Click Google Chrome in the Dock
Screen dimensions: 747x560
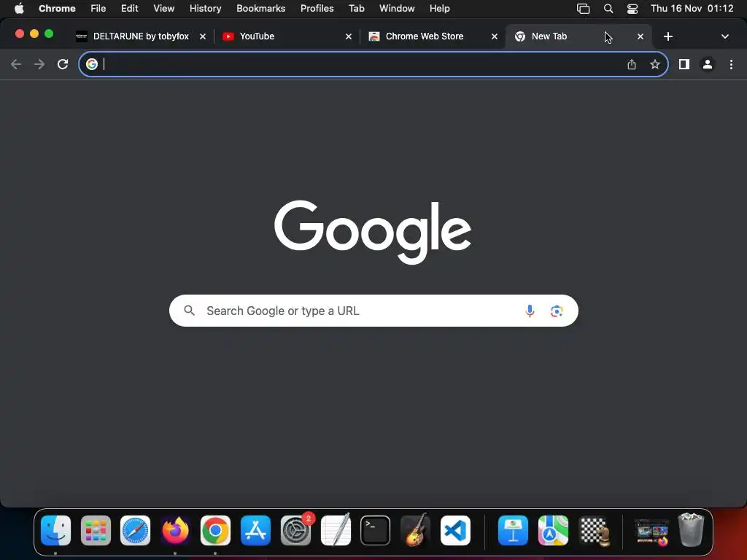[x=215, y=530]
